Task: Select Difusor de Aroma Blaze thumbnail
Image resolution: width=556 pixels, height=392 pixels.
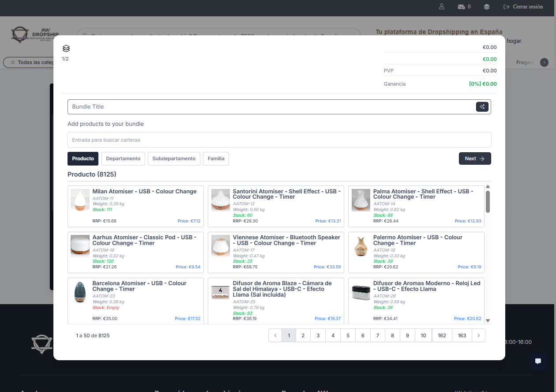Action: pyautogui.click(x=221, y=292)
